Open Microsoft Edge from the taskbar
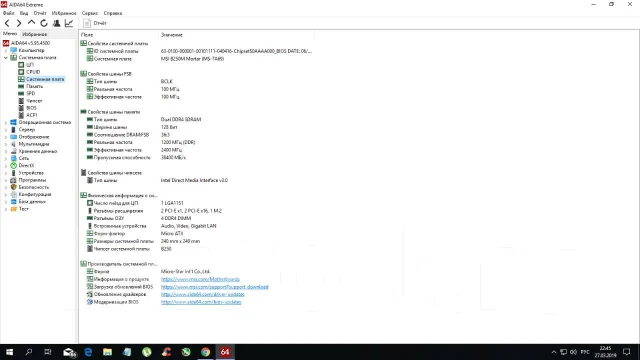The height and width of the screenshot is (360, 640). coord(88,352)
